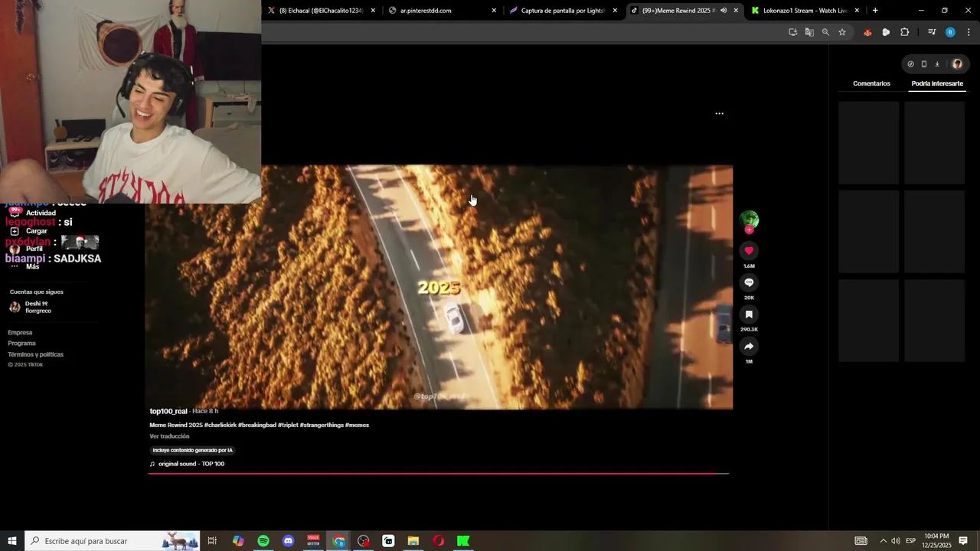Viewport: 980px width, 551px height.
Task: Click the white blob extension icon
Action: click(886, 32)
